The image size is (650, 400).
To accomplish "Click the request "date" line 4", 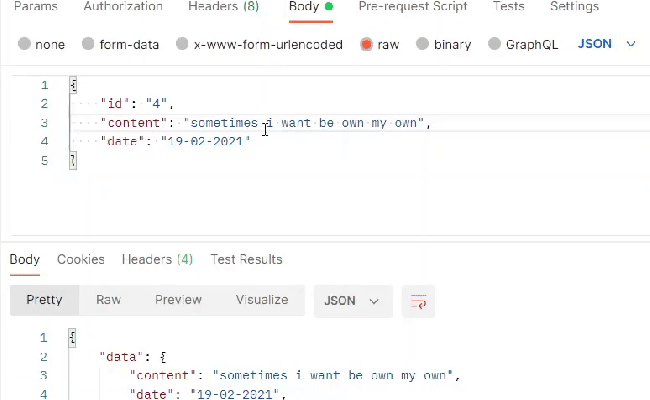I will tap(175, 141).
